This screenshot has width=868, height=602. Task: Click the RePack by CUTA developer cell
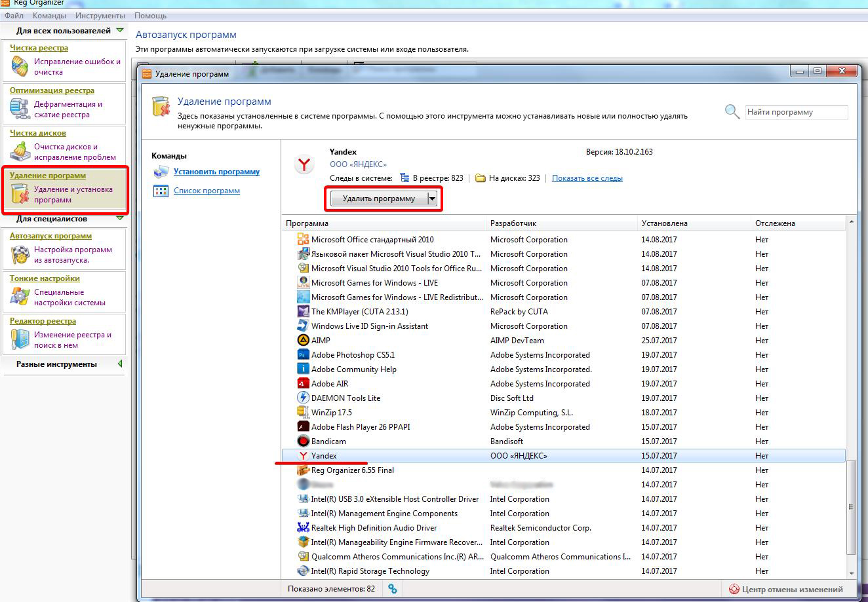(519, 311)
